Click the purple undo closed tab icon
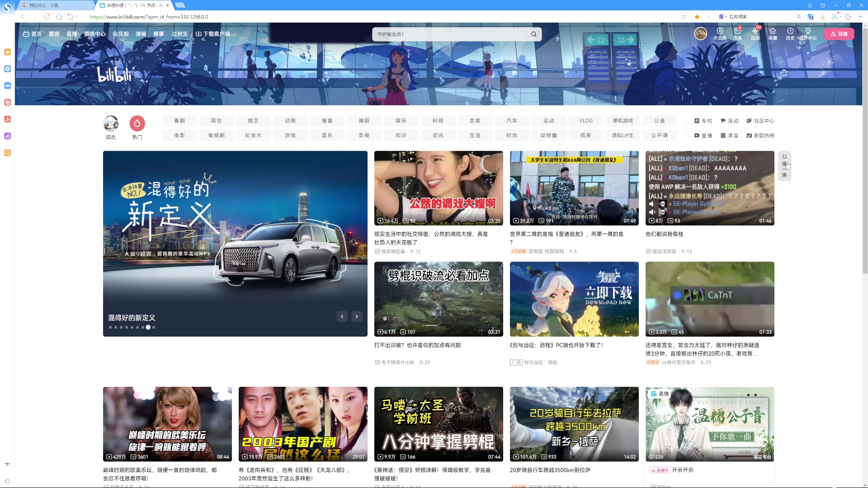 coord(70,17)
